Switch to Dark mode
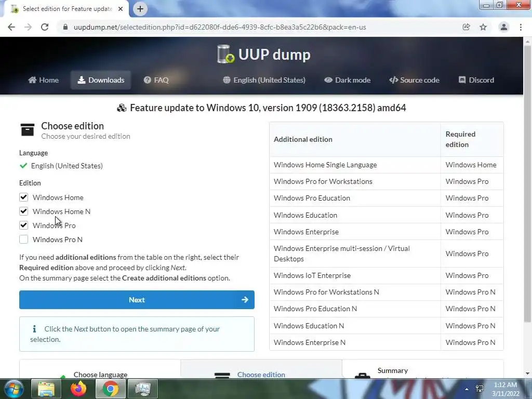This screenshot has height=399, width=532. [x=347, y=80]
